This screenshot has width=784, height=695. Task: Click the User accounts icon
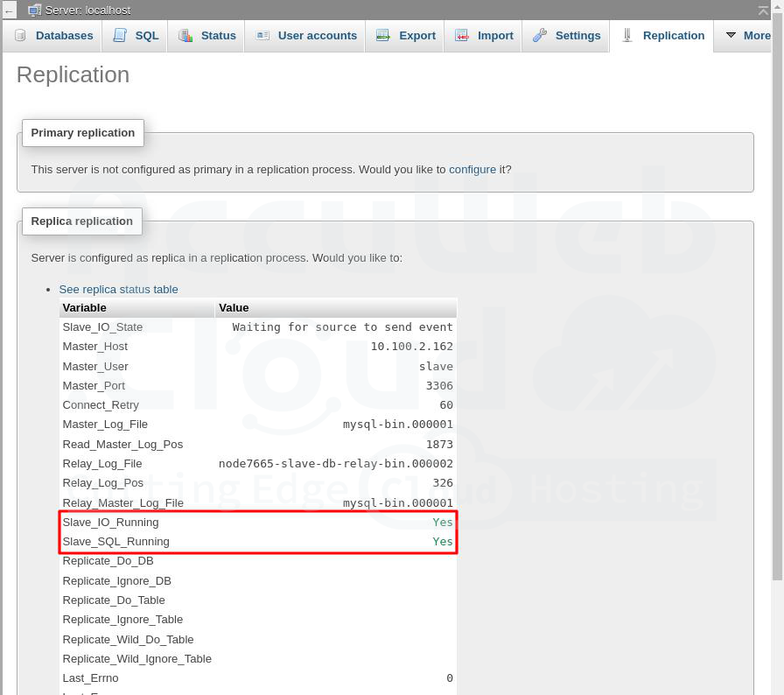coord(262,36)
